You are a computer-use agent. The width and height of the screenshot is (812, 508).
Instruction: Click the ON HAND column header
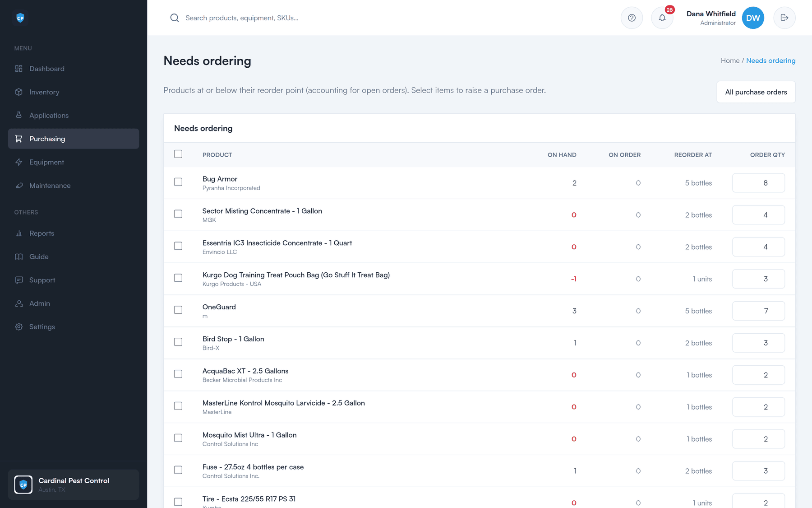tap(562, 155)
